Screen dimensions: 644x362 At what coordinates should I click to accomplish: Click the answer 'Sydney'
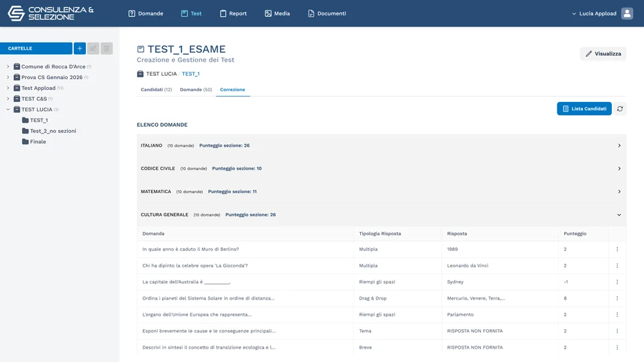(455, 282)
